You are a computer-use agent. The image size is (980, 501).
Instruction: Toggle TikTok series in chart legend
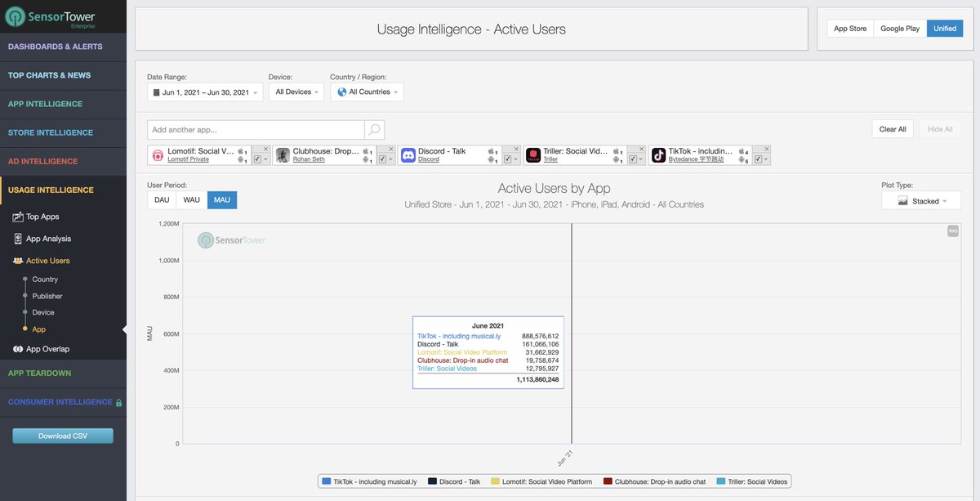tap(369, 481)
